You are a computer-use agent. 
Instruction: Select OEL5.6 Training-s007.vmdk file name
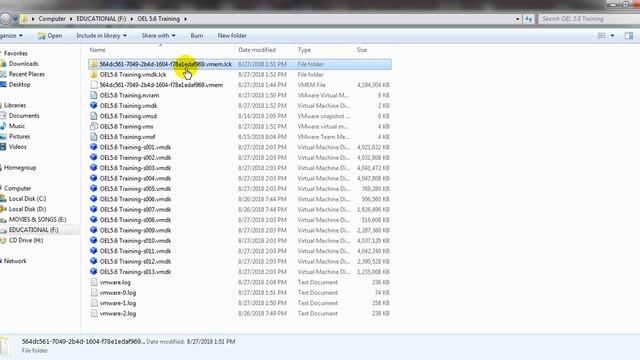136,209
